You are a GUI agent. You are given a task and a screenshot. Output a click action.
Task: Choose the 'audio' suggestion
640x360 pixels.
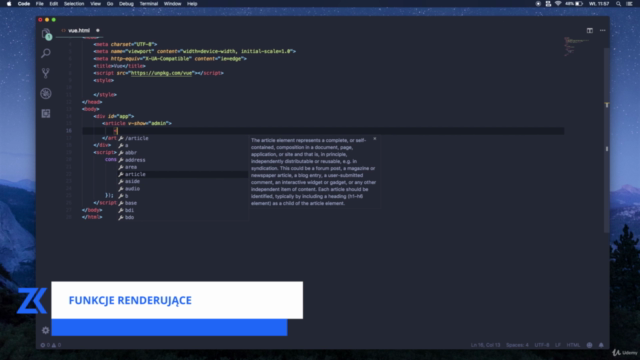click(183, 189)
